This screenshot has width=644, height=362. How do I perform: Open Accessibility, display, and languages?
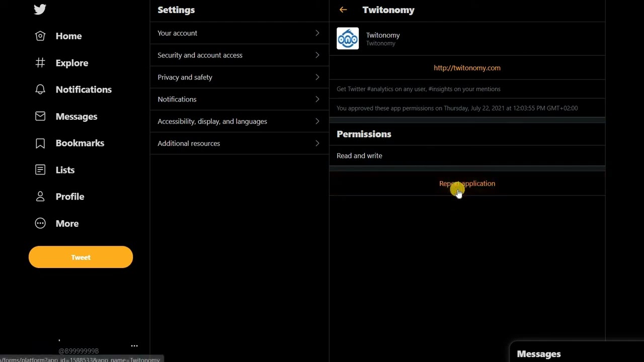tap(239, 122)
